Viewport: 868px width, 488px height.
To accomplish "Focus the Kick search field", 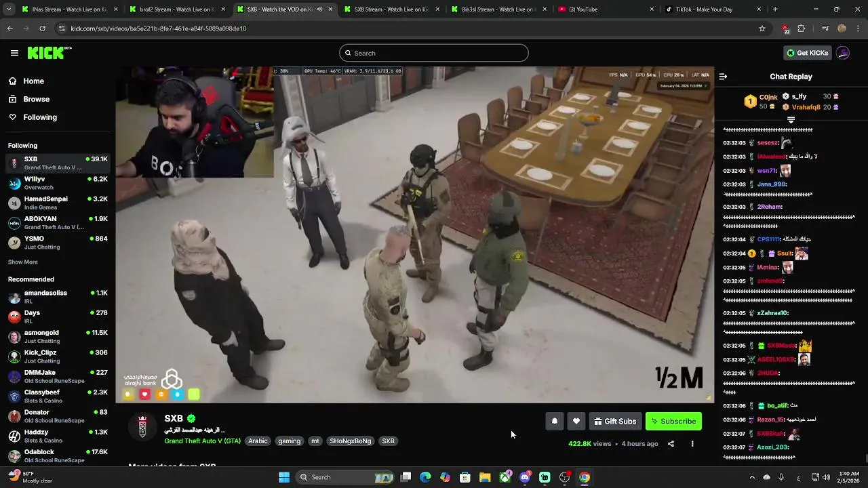I will [x=434, y=53].
